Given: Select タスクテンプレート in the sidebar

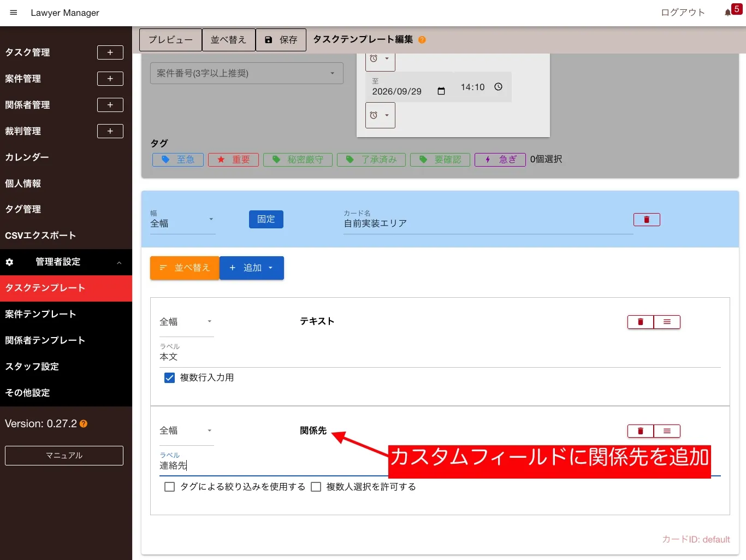Looking at the screenshot, I should pyautogui.click(x=66, y=288).
